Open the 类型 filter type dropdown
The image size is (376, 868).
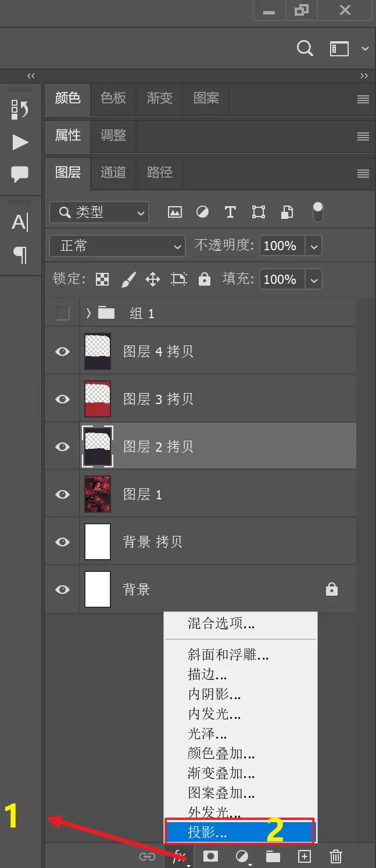coord(99,213)
